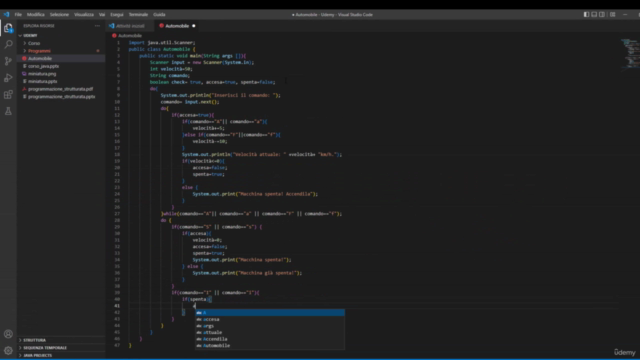
Task: Choose the 'accesa' autocomplete suggestion
Action: click(x=270, y=319)
